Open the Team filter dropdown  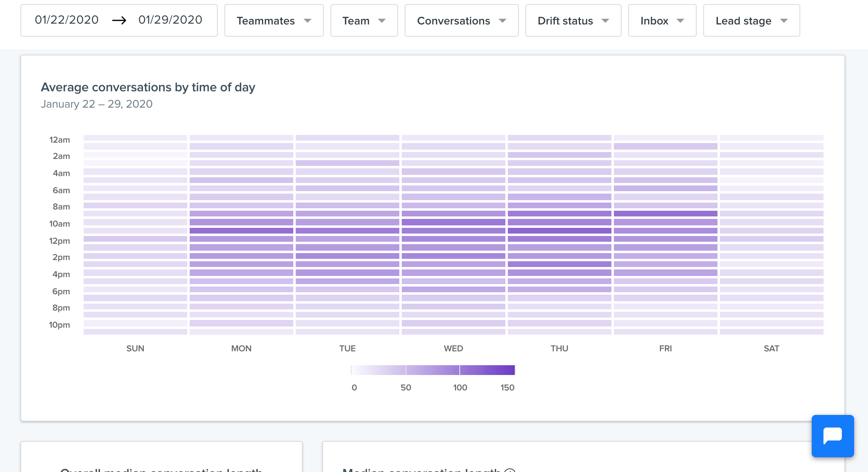tap(364, 20)
